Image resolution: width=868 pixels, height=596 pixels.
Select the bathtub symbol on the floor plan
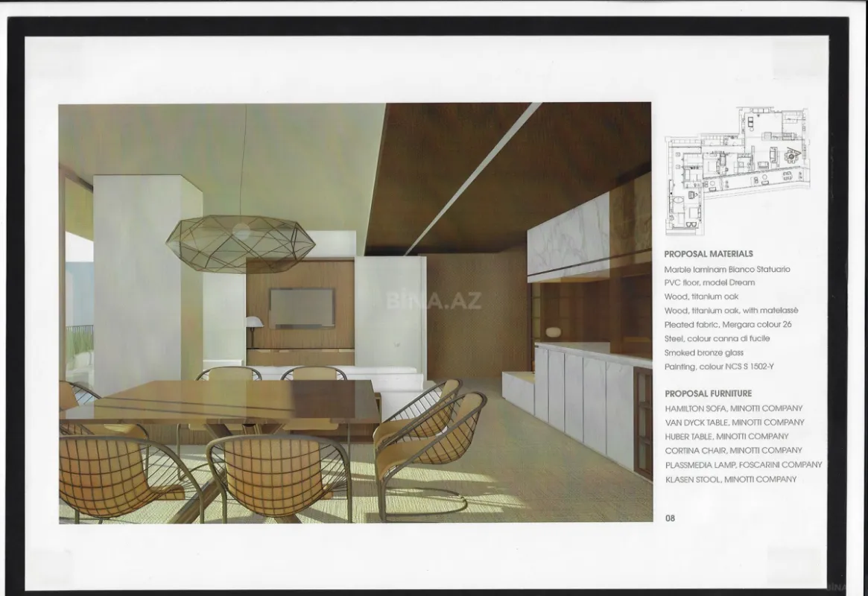coord(678,199)
